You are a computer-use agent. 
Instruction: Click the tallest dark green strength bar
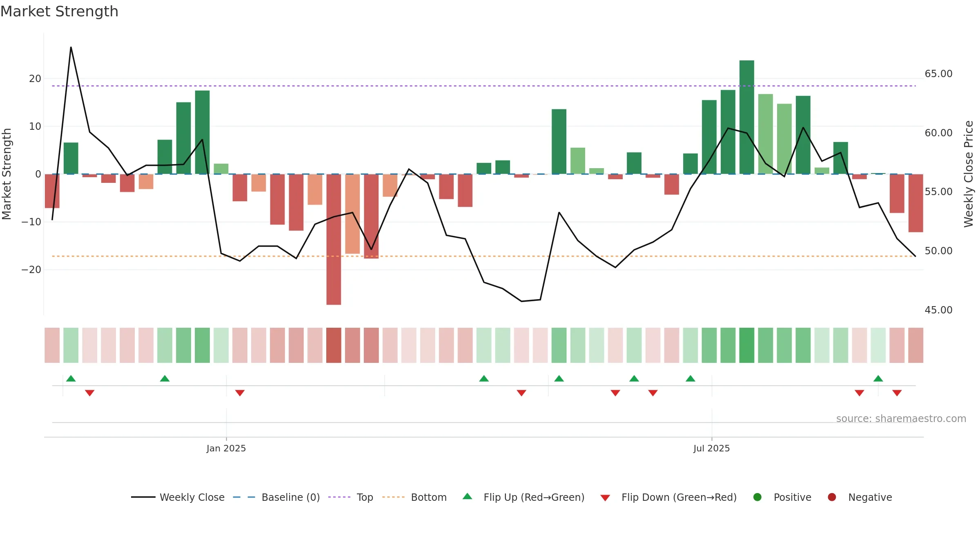(747, 117)
